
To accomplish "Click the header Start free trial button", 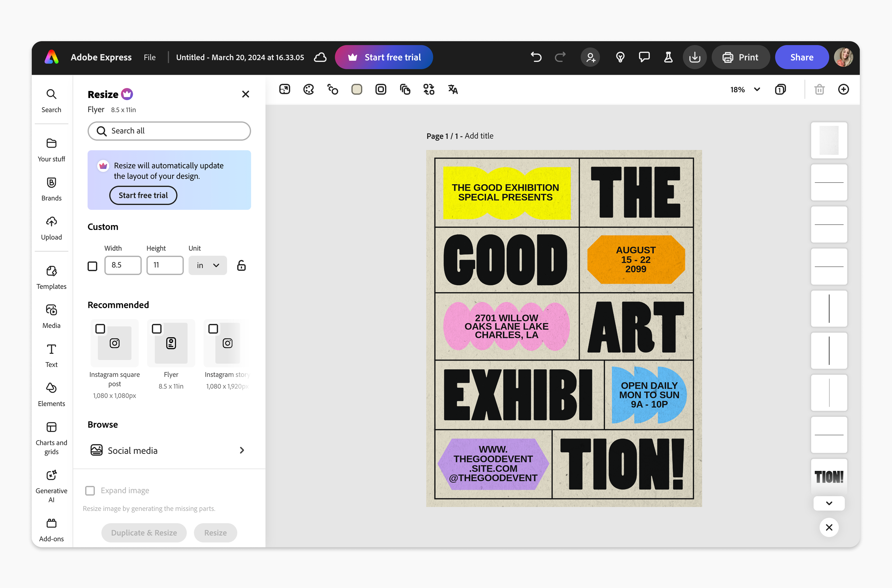I will [x=384, y=57].
